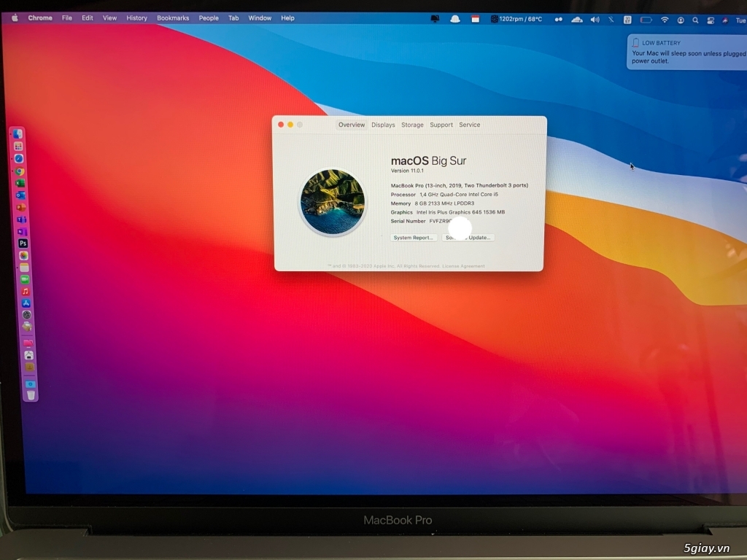Open the Apple menu

point(15,18)
